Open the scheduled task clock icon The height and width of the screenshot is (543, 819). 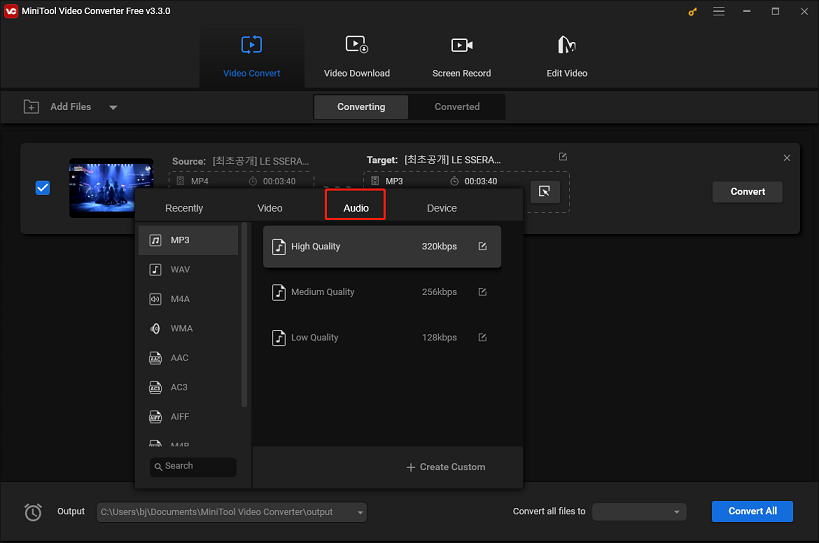(33, 512)
